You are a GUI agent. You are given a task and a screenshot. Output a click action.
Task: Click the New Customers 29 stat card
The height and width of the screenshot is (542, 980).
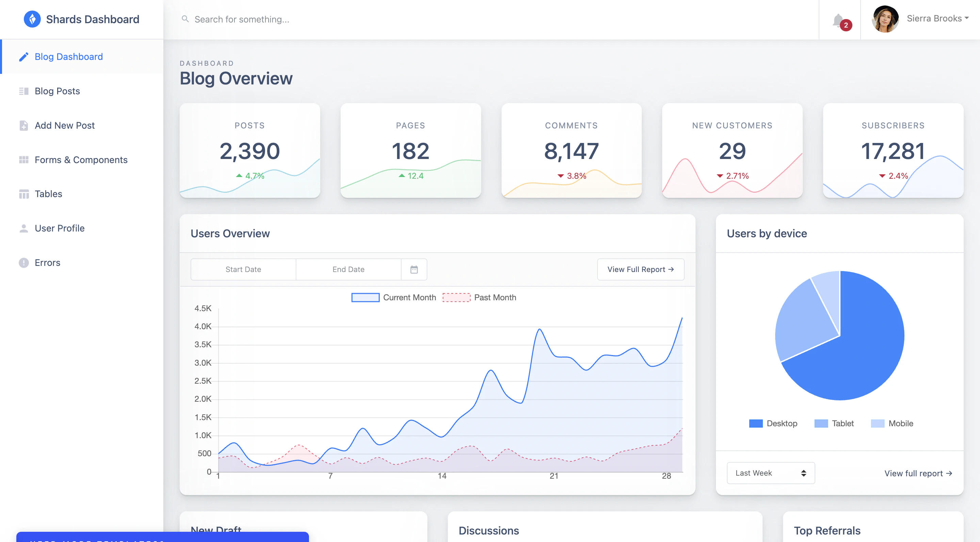tap(732, 150)
